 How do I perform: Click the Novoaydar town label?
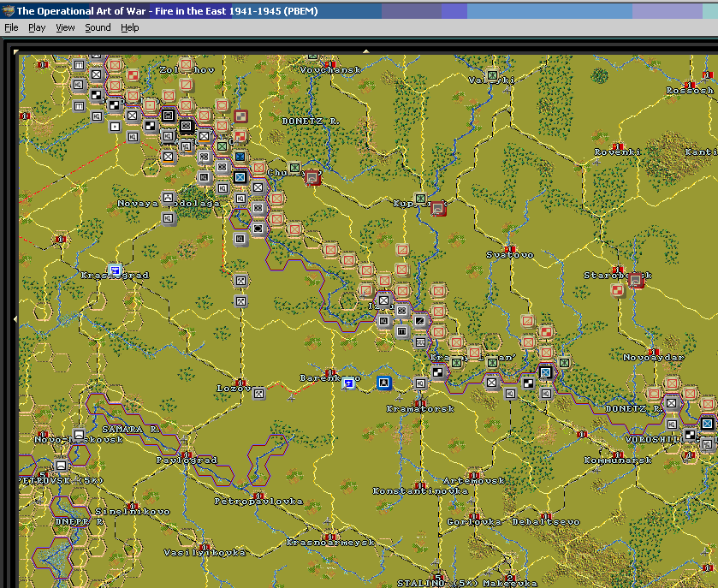[x=654, y=357]
